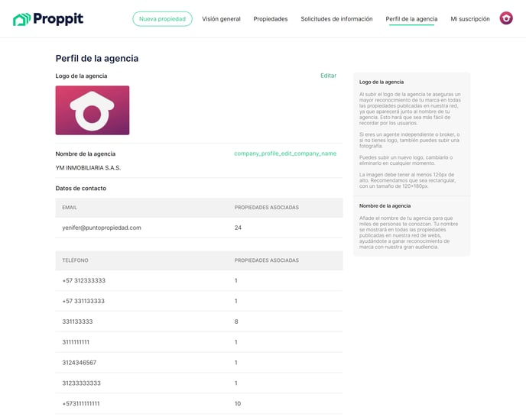Open the Visión general tab

[221, 19]
